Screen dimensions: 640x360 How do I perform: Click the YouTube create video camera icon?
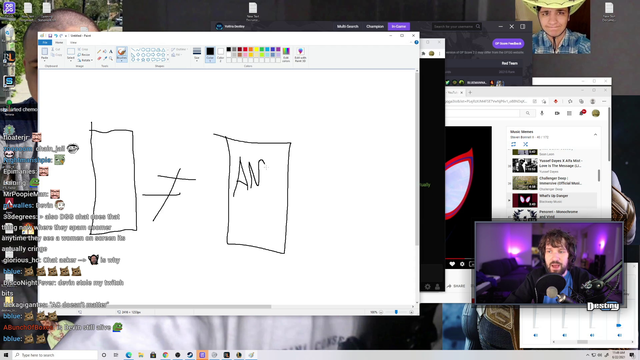tap(557, 113)
